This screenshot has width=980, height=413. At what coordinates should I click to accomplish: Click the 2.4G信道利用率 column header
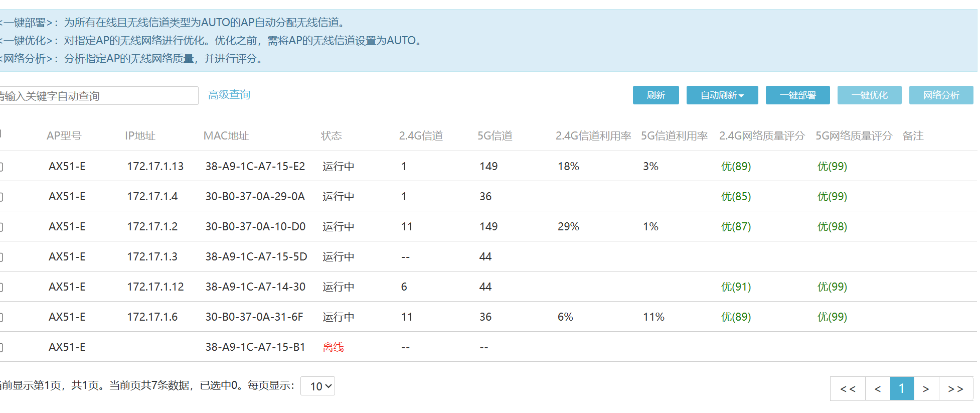[593, 136]
